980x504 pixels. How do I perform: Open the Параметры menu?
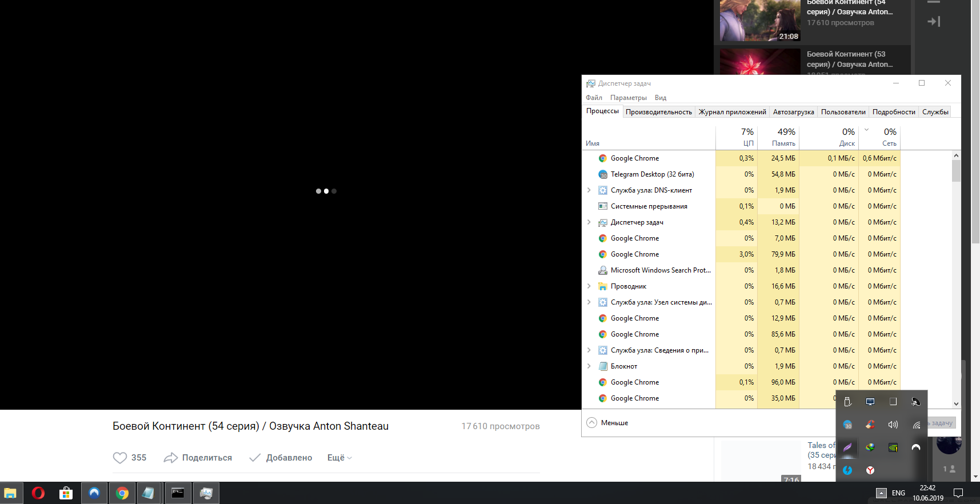click(628, 98)
